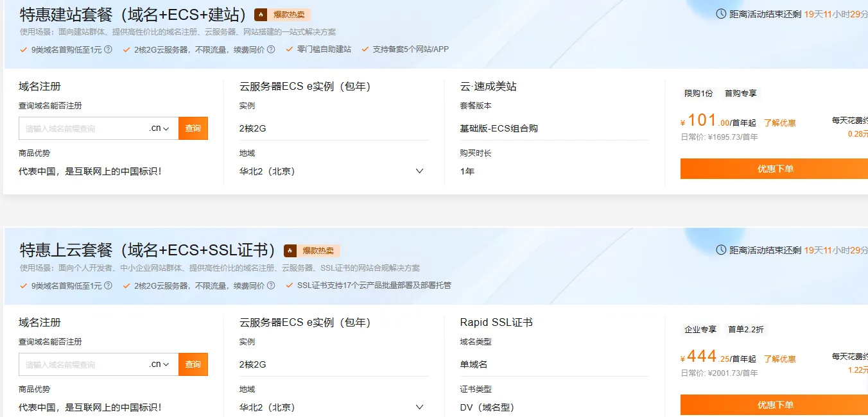Screen dimensions: 868x417
Task: Click 代表中国 slogan in 建站套餐 card
Action: [90, 171]
